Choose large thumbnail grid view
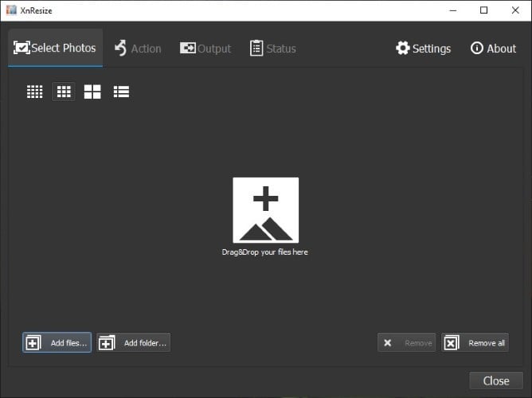This screenshot has width=532, height=398. [x=92, y=92]
